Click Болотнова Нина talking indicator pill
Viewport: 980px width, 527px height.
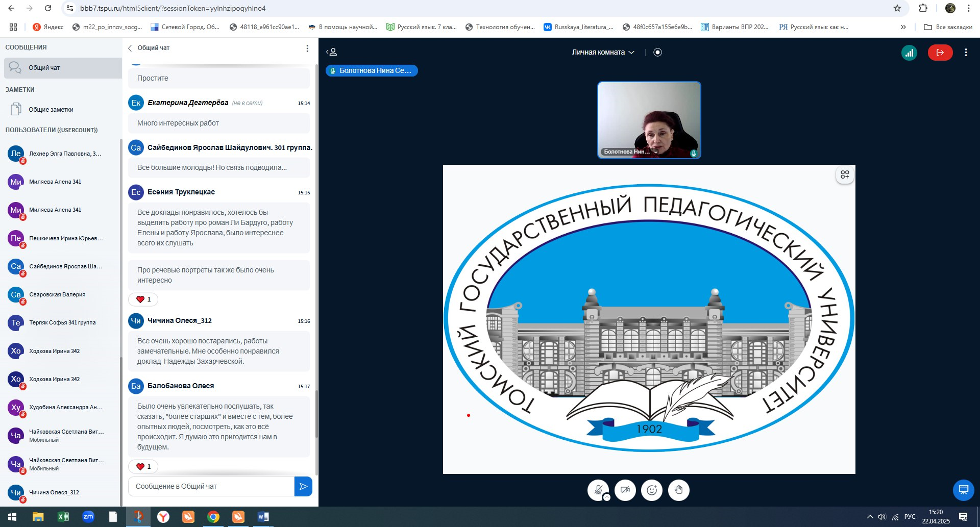[372, 70]
